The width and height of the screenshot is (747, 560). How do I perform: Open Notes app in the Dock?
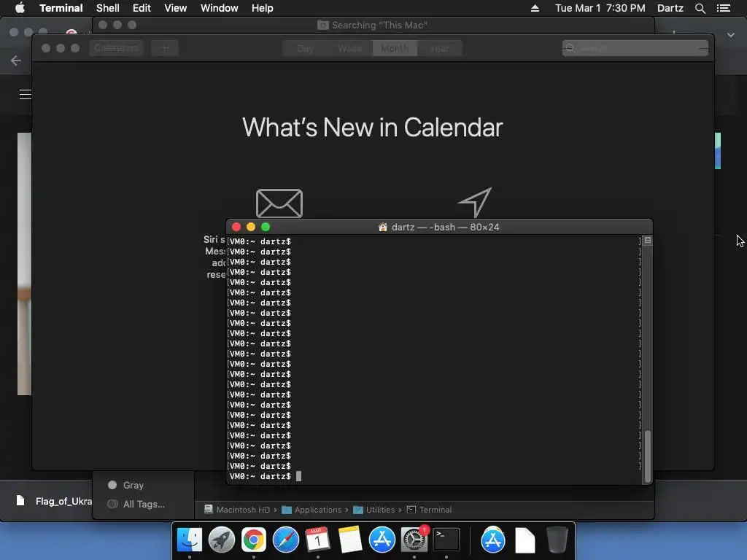pyautogui.click(x=350, y=540)
